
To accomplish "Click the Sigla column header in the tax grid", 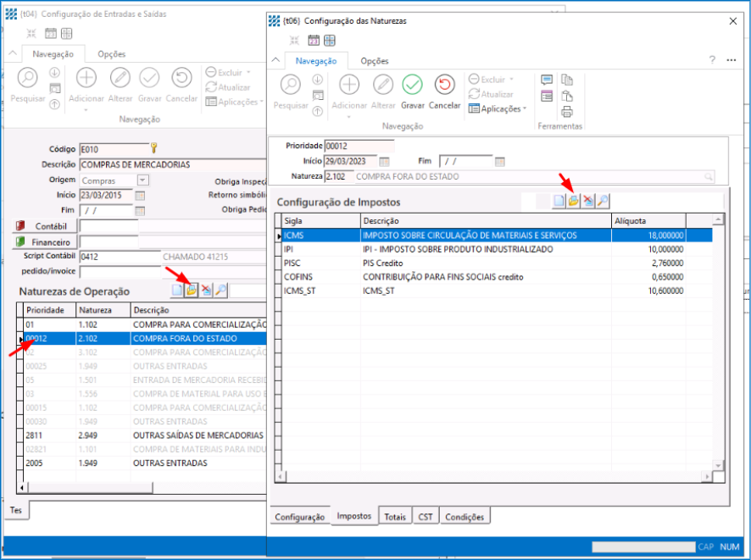I will coord(321,220).
